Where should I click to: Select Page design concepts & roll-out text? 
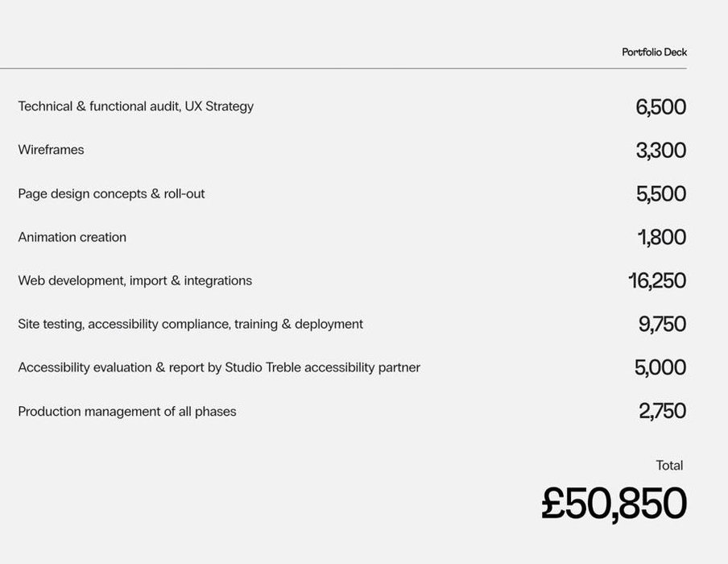(x=111, y=193)
